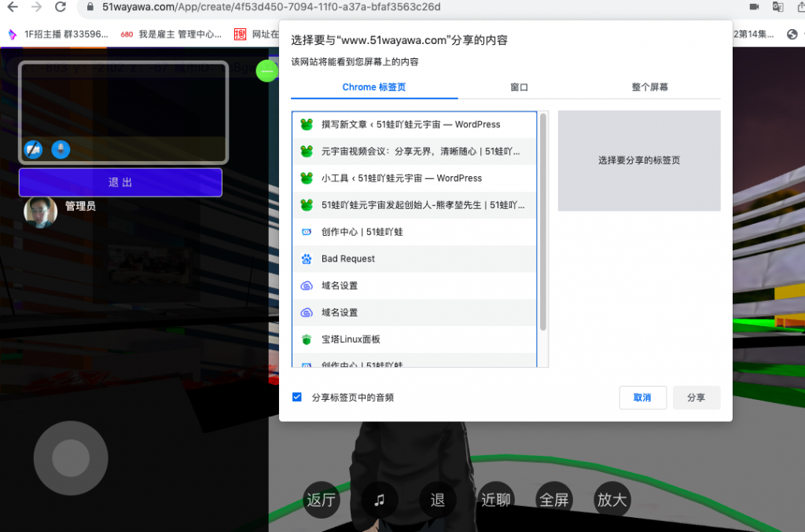Click the frog icon beside 小工具

(x=307, y=178)
